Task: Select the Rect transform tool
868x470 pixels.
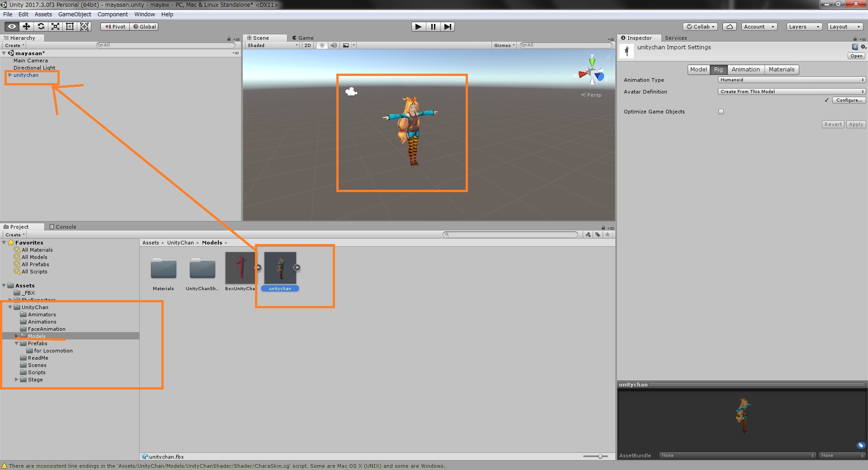Action: pos(70,27)
